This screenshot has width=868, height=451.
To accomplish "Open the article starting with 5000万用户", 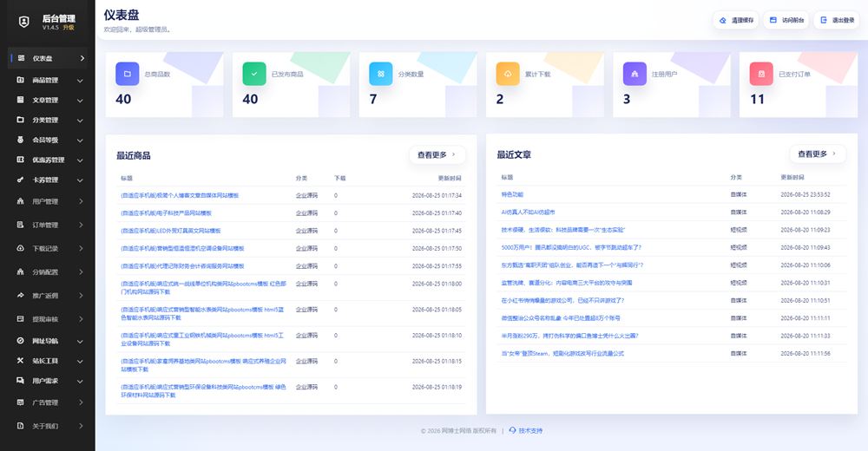I will coord(571,247).
